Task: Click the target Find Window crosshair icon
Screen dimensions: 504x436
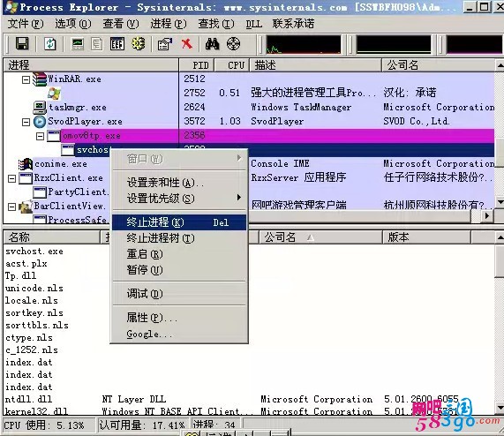Action: (233, 44)
